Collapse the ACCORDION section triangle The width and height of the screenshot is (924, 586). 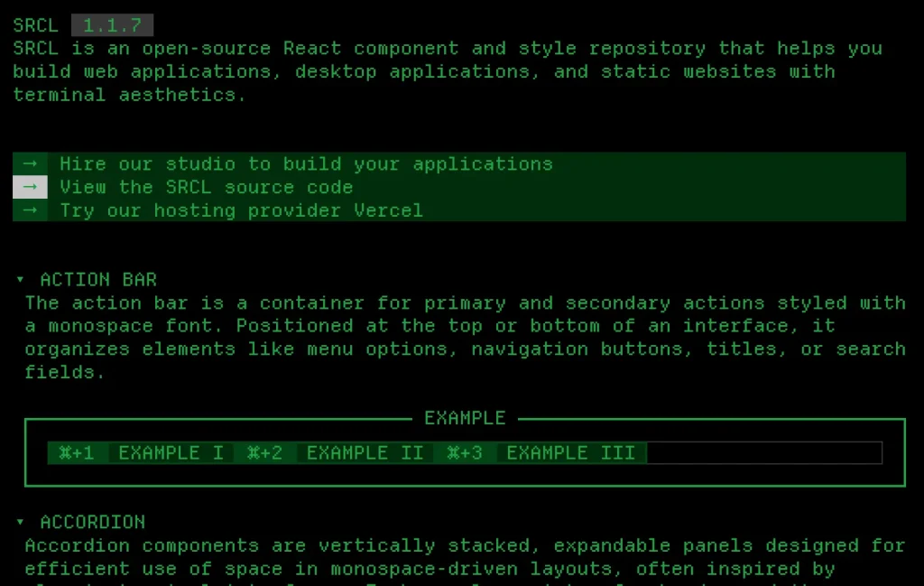coord(21,522)
